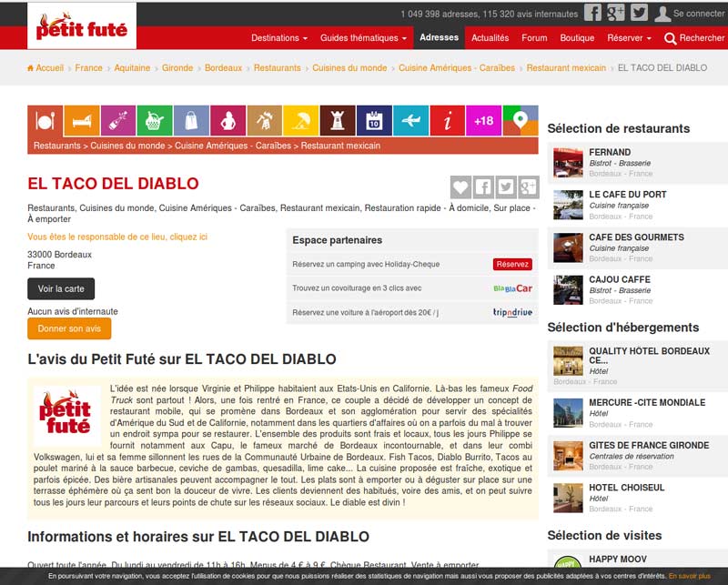Screen dimensions: 728x585
Task: Go to Bordeaux breadcrumb
Action: [223, 68]
